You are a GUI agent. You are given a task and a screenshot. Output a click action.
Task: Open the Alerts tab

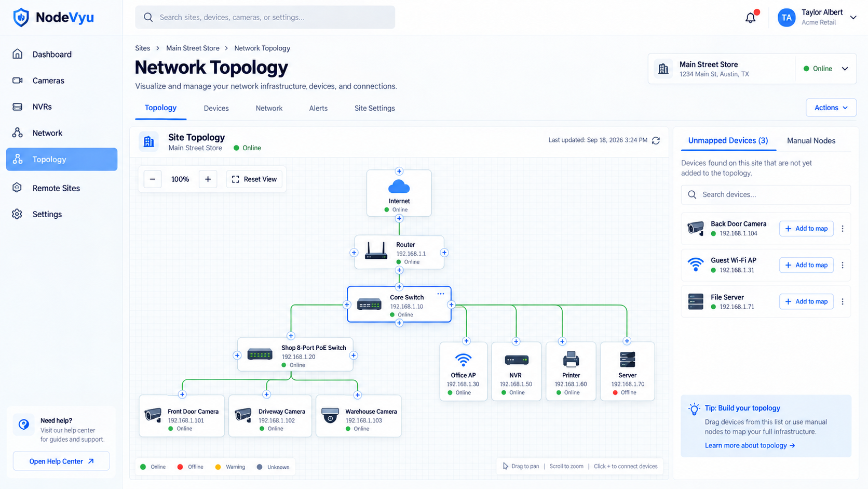coord(318,108)
